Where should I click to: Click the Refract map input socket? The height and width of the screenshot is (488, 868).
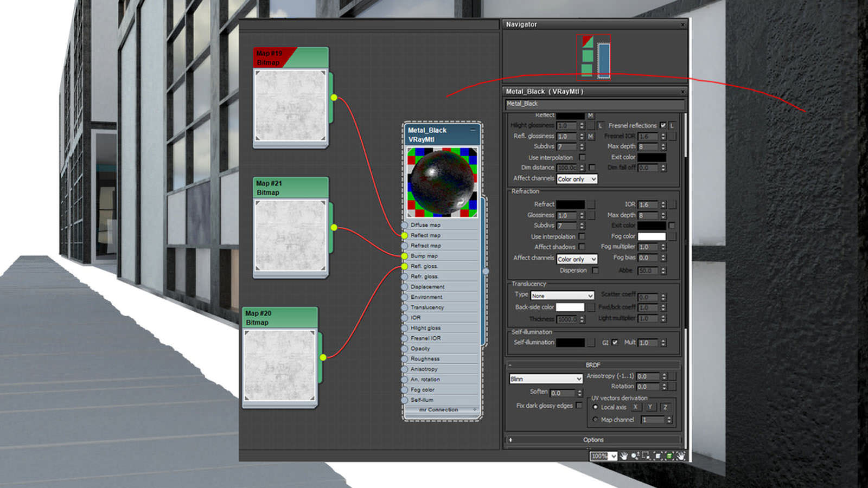(405, 246)
